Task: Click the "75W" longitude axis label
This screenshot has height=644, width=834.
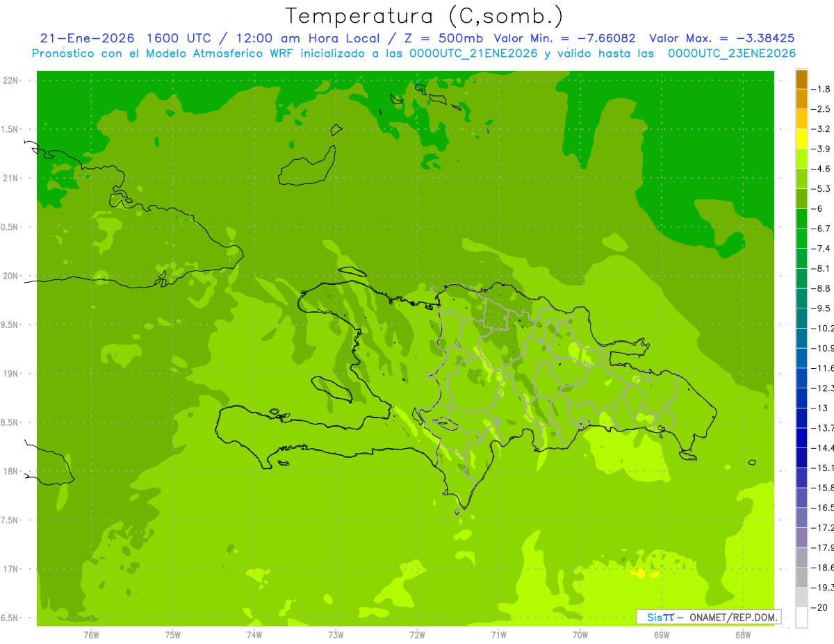Action: coord(173,634)
